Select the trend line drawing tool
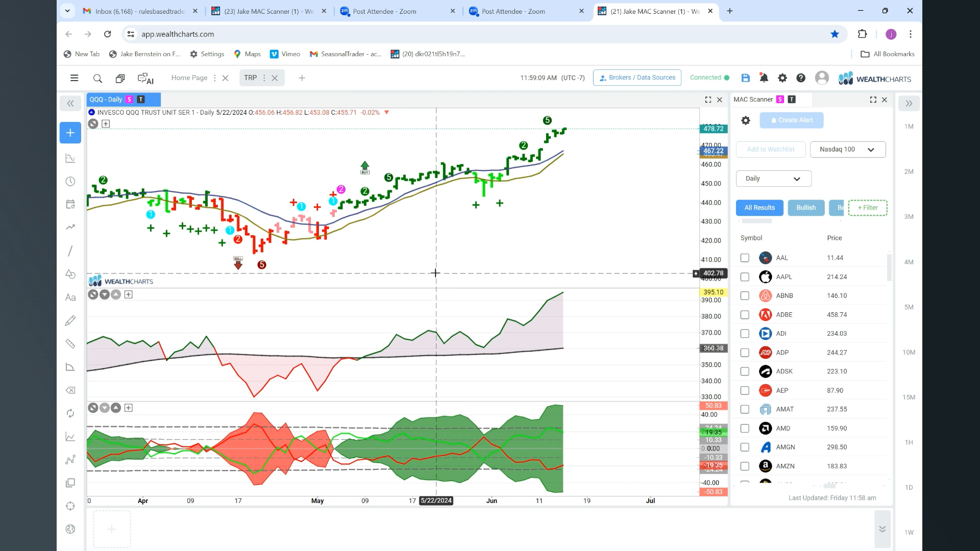Screen dimensions: 980x551 [x=70, y=251]
